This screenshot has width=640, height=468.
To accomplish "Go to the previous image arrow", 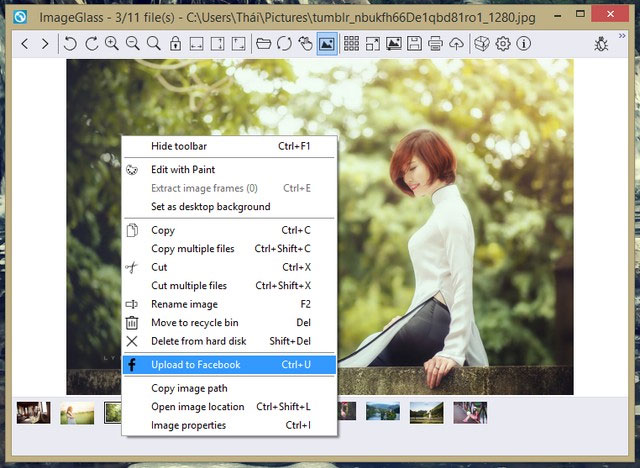I will [x=26, y=43].
